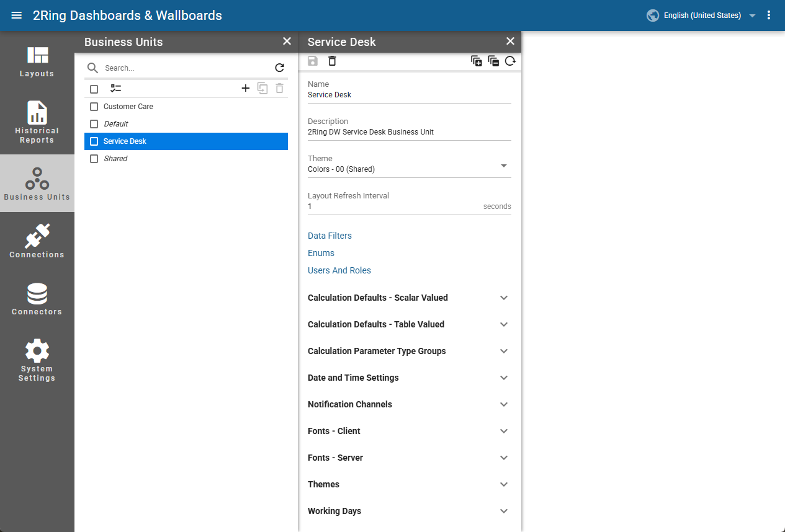The height and width of the screenshot is (532, 785).
Task: Check the Customer Care checkbox
Action: (94, 107)
